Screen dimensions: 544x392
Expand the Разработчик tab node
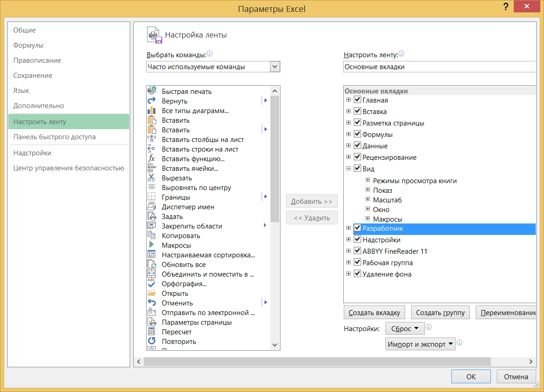pos(349,228)
